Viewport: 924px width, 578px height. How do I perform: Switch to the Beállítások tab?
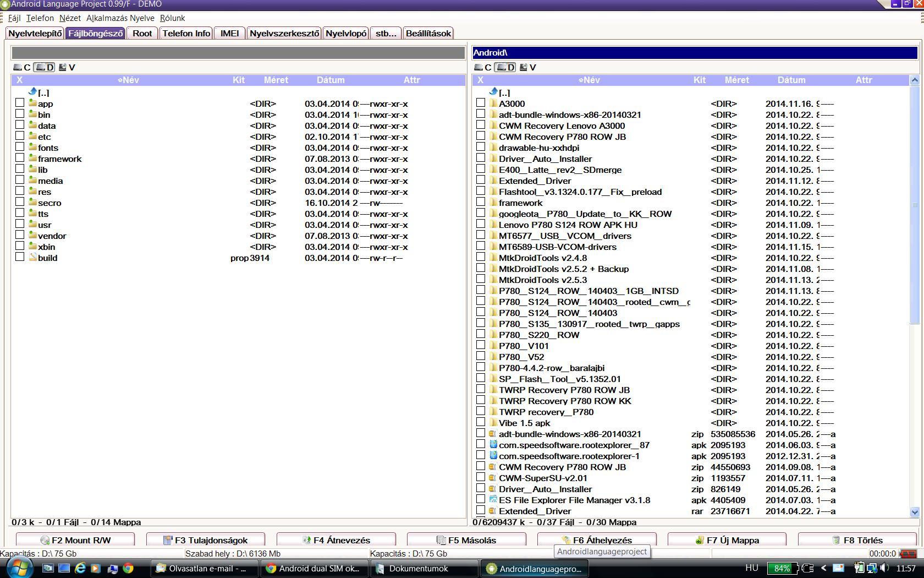tap(428, 33)
